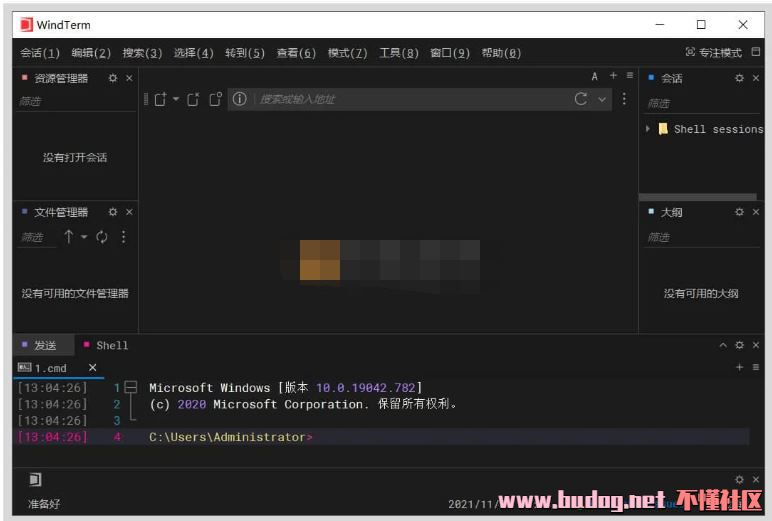
Task: Open the three-dot menu in 文件管理器 toolbar
Action: pos(124,237)
